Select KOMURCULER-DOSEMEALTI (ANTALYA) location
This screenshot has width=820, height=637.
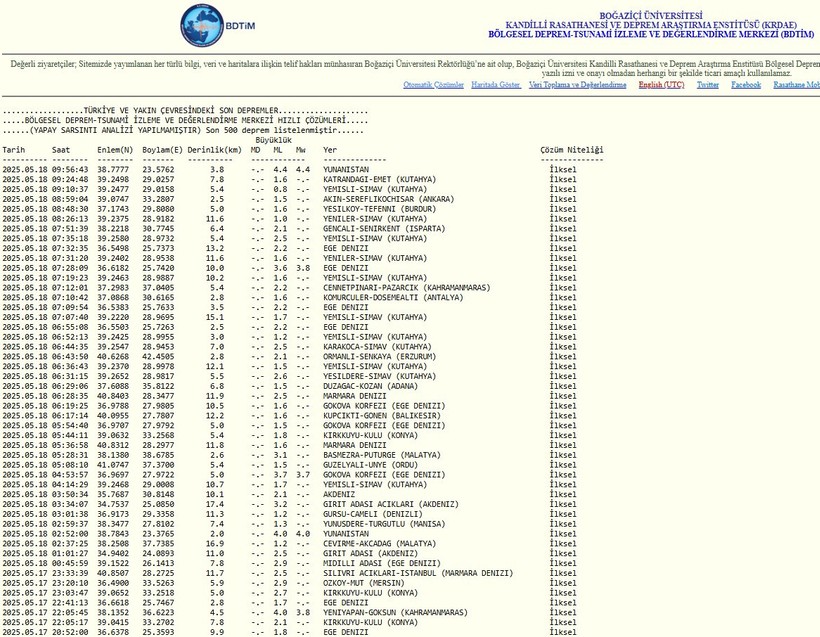(x=393, y=298)
